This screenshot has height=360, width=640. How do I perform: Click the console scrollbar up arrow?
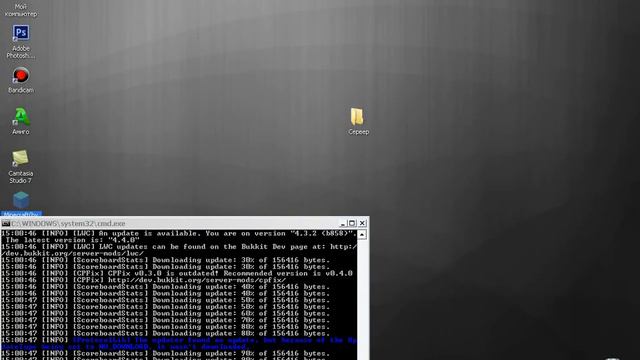point(362,235)
